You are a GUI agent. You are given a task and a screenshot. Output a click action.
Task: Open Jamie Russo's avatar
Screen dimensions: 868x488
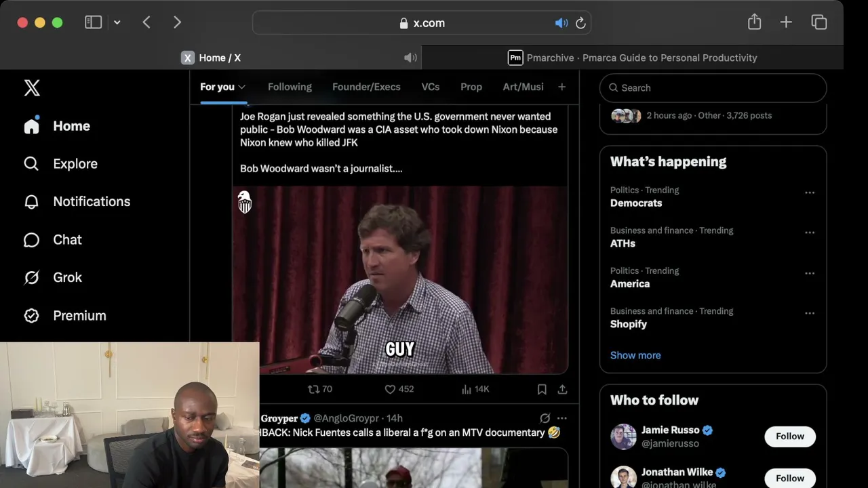[623, 436]
